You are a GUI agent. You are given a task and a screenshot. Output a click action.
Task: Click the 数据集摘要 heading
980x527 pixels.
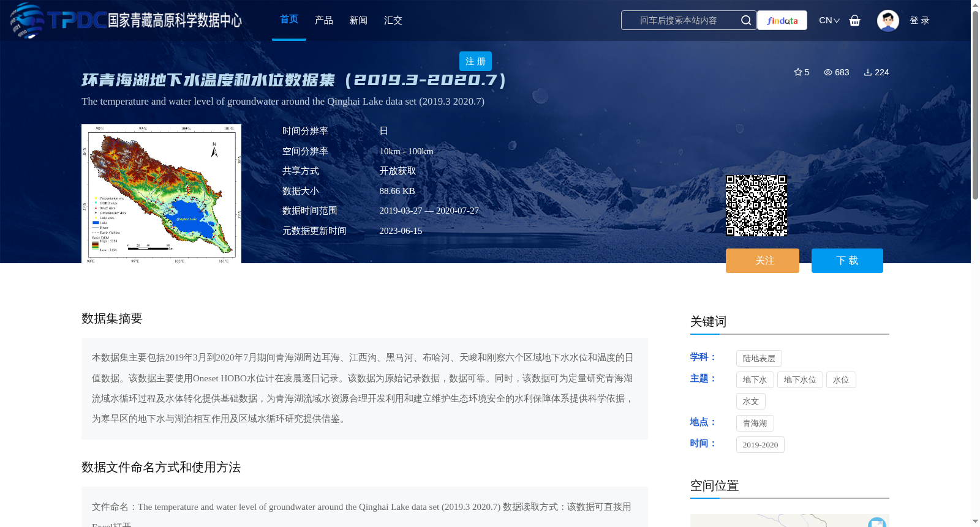click(x=112, y=318)
